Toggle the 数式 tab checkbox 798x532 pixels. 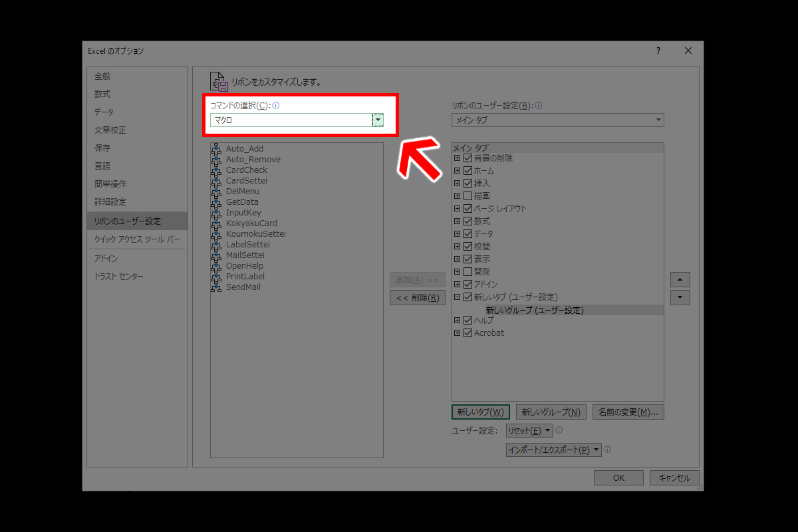[467, 221]
